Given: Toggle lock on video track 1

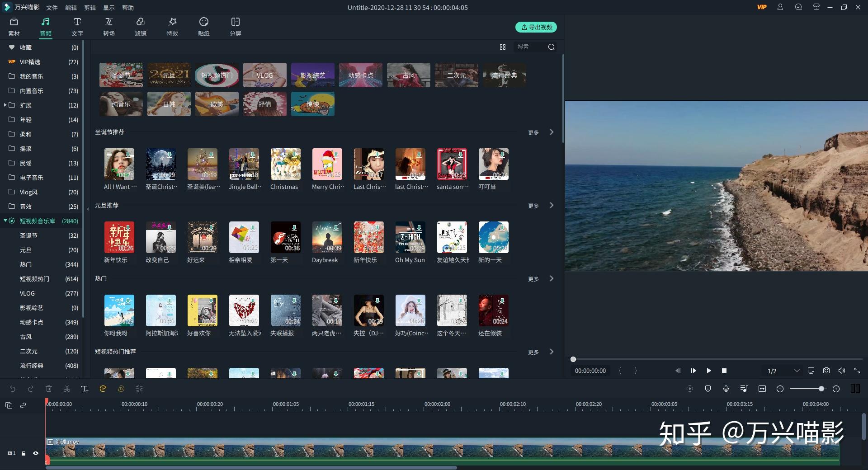Looking at the screenshot, I should tap(24, 453).
